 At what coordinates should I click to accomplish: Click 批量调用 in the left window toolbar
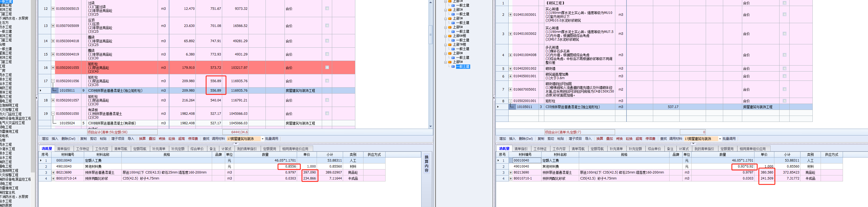tap(271, 139)
